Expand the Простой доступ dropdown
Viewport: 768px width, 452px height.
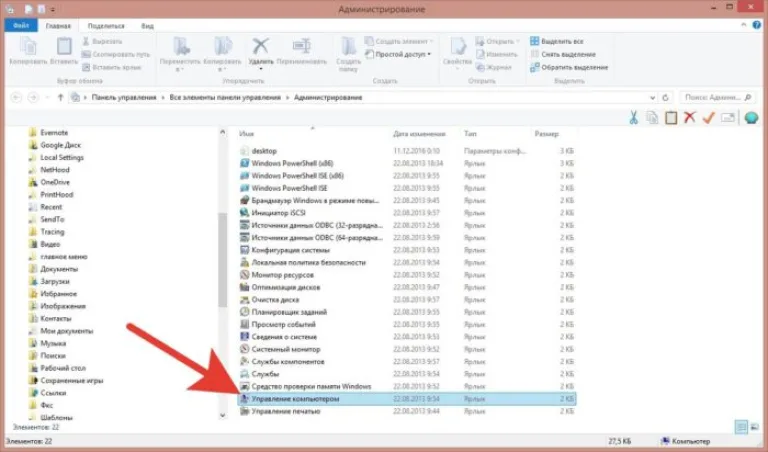pyautogui.click(x=429, y=54)
